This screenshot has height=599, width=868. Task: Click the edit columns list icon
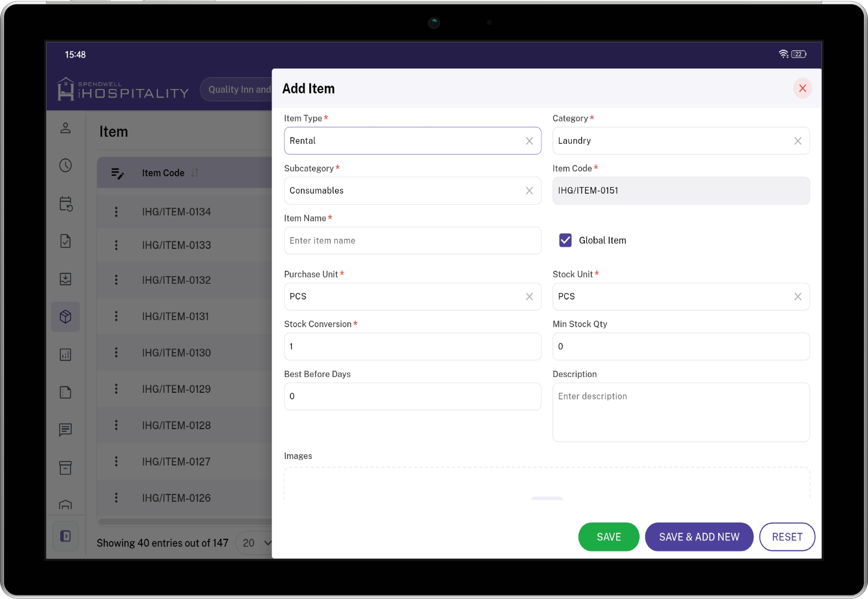pyautogui.click(x=117, y=173)
